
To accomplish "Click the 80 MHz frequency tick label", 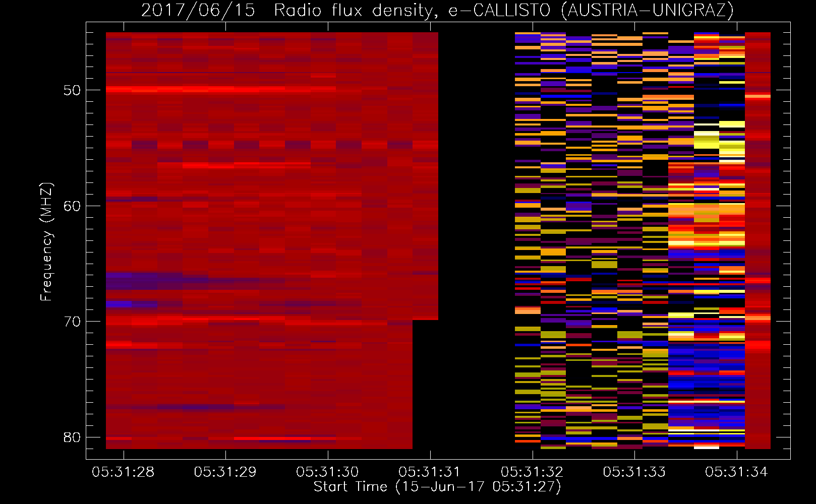I will click(x=72, y=437).
